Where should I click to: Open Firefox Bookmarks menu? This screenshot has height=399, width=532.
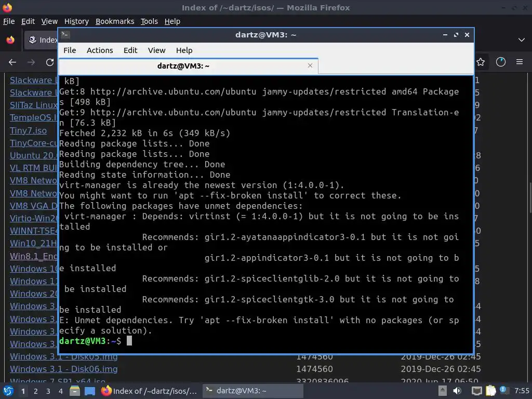point(115,21)
